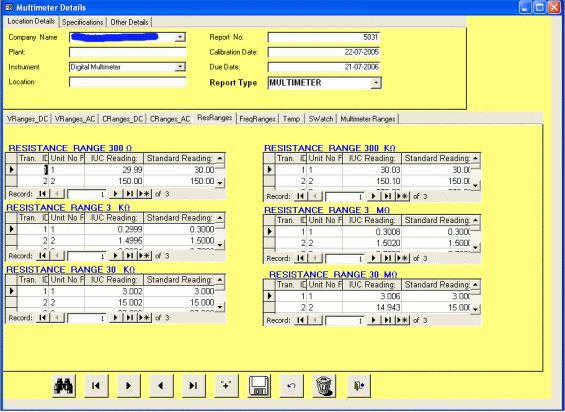Click IUC Reading 150.10 cell
The width and height of the screenshot is (565, 412).
pos(372,181)
